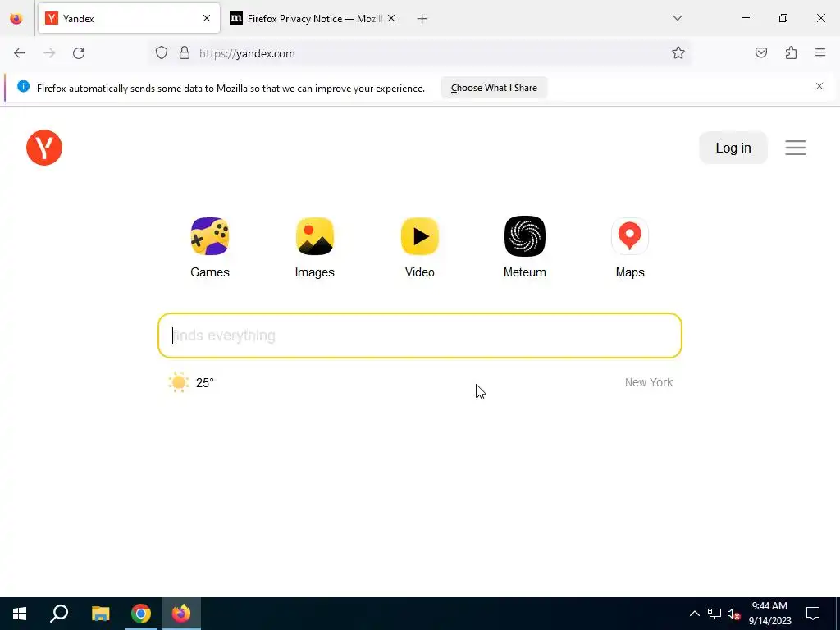Click the Games label

210,272
